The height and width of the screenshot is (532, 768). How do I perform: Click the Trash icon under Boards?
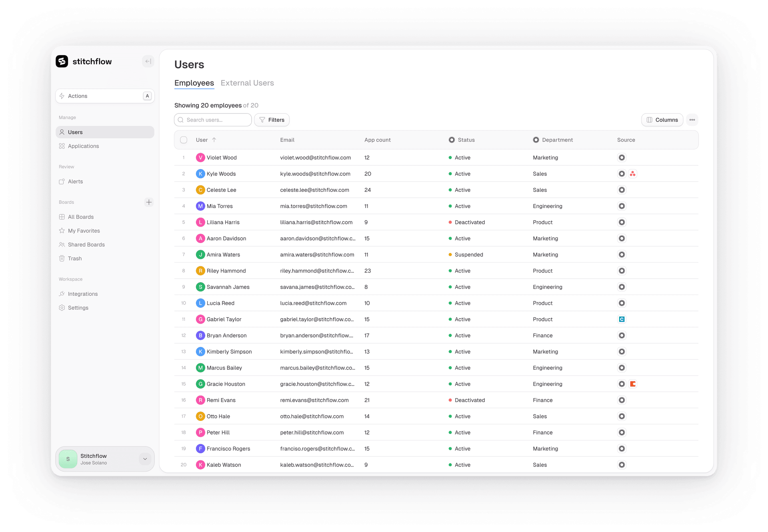(x=62, y=258)
